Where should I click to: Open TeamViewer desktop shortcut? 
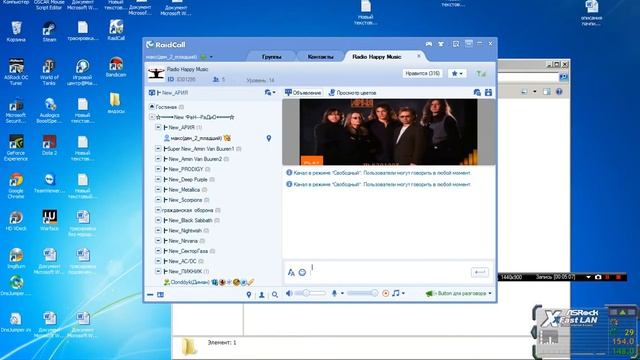point(49,183)
